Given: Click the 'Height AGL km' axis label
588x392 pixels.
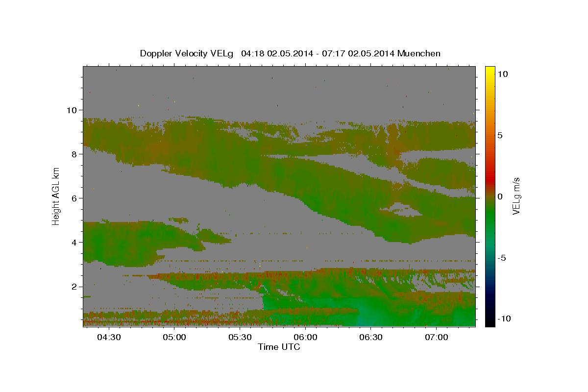Looking at the screenshot, I should pos(56,196).
